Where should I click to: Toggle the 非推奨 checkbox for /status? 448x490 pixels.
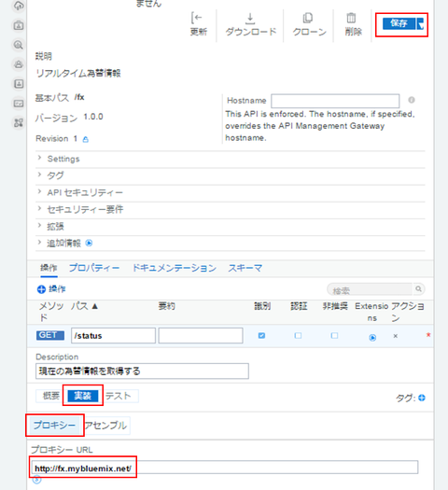(334, 336)
